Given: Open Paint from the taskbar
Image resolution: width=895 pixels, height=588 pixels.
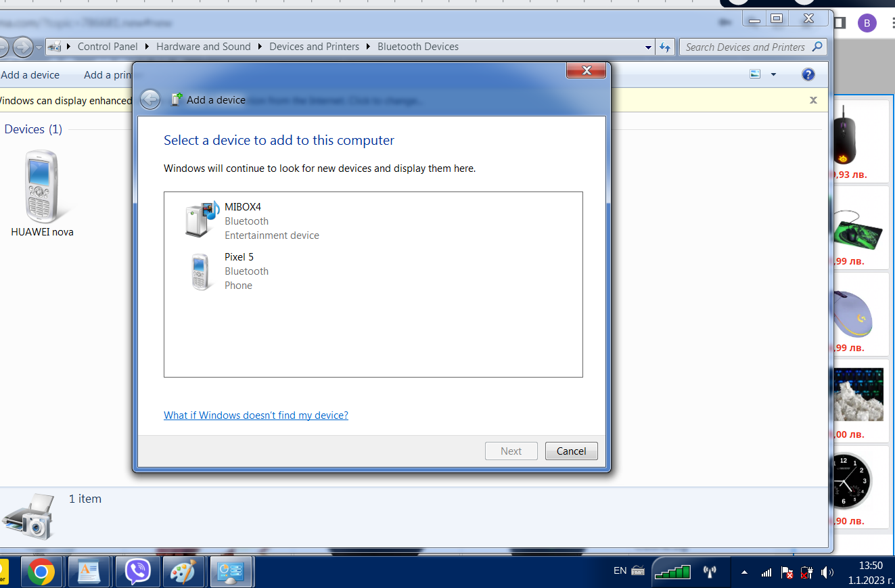Looking at the screenshot, I should pyautogui.click(x=183, y=572).
